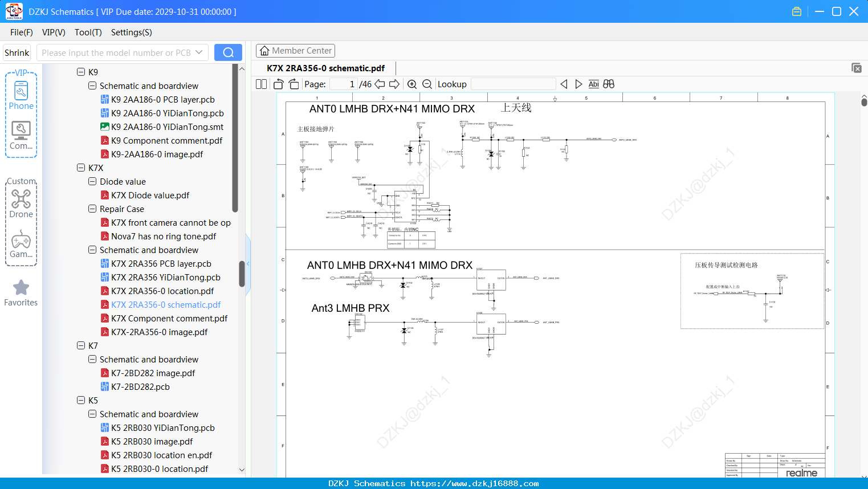
Task: Open K5 2RB030 location en.pdf
Action: click(162, 455)
